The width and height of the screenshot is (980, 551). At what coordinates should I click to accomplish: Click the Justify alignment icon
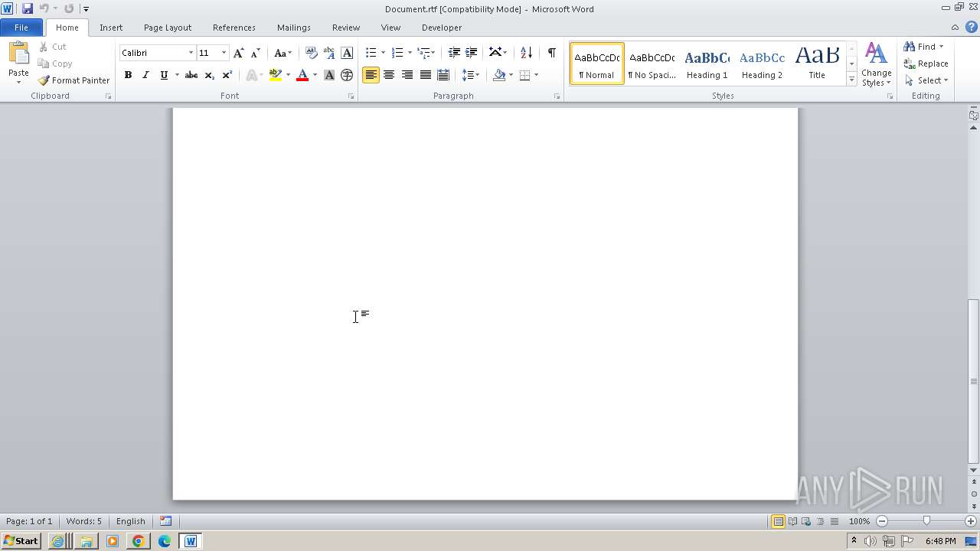425,75
